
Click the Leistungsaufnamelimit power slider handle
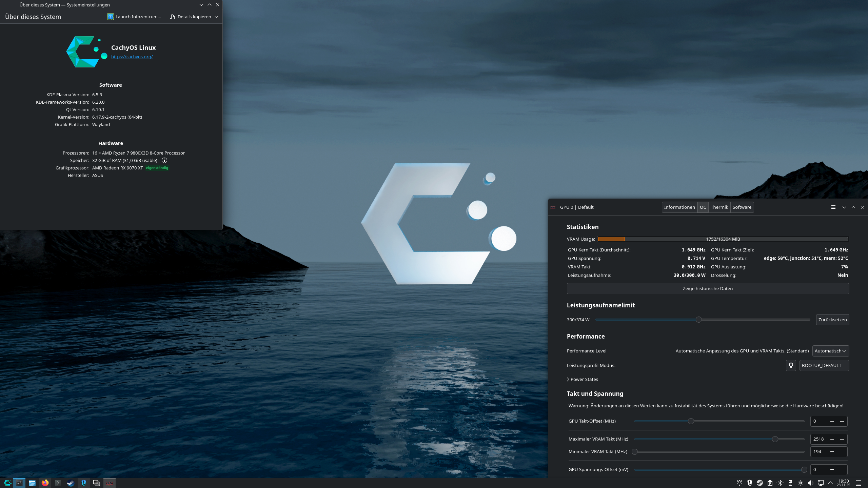click(x=698, y=320)
